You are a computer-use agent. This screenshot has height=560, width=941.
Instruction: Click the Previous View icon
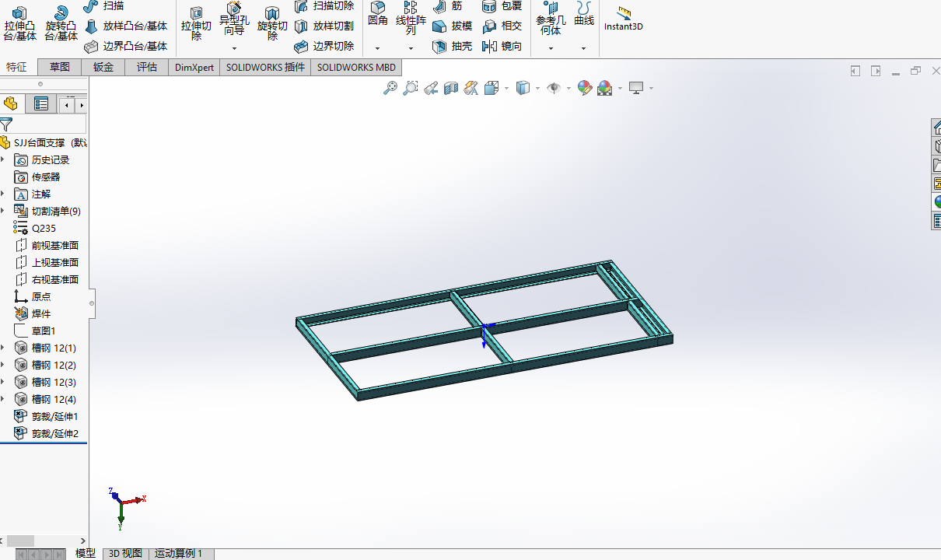431,89
